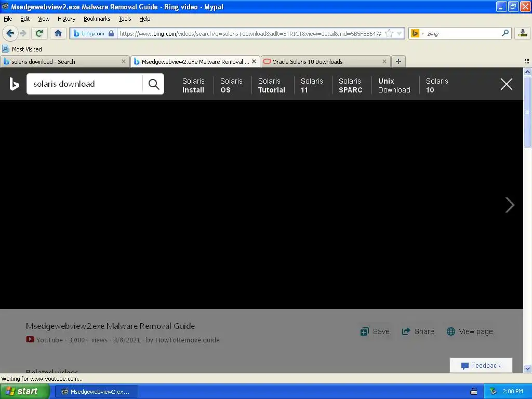Switch to the solaris download - Search tab
The width and height of the screenshot is (532, 399).
coord(64,62)
